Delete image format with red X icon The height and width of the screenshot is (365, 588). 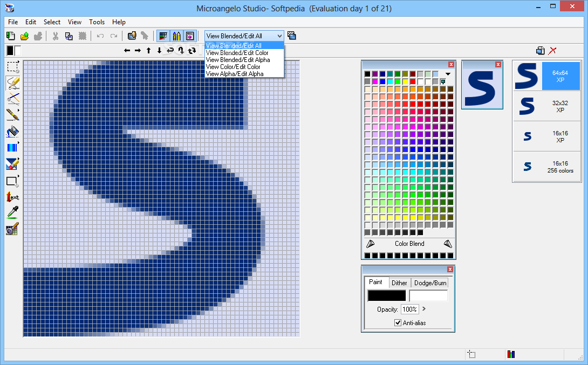552,51
